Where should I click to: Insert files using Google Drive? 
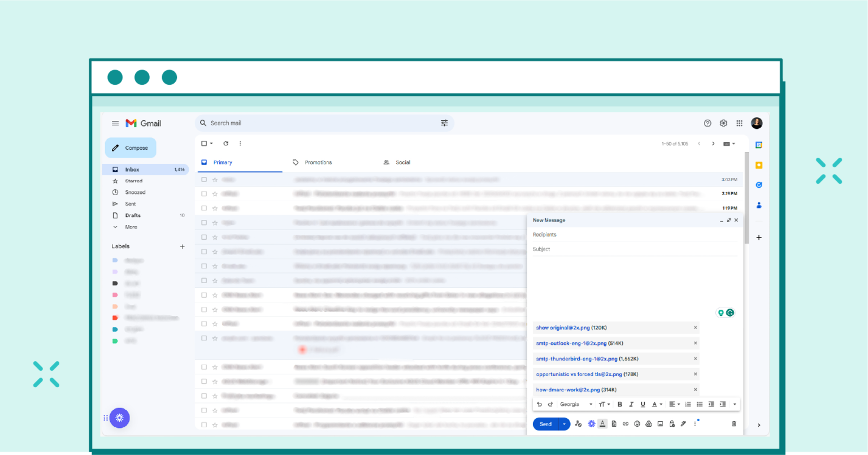pos(648,423)
